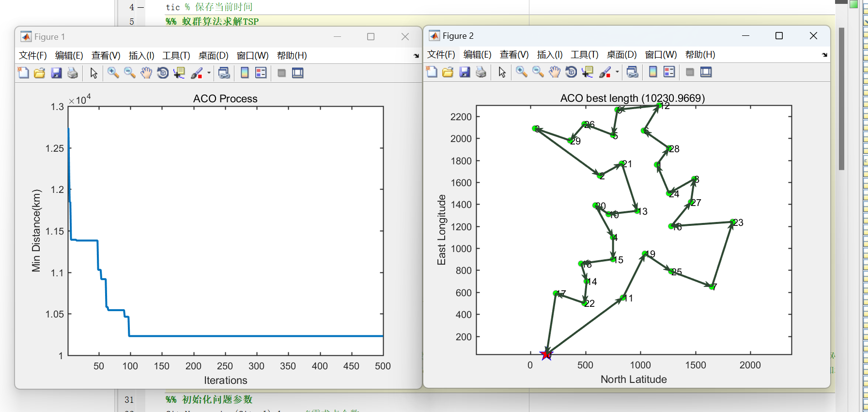Open file icon in Figure 2 toolbar
The width and height of the screenshot is (868, 412).
tap(448, 72)
